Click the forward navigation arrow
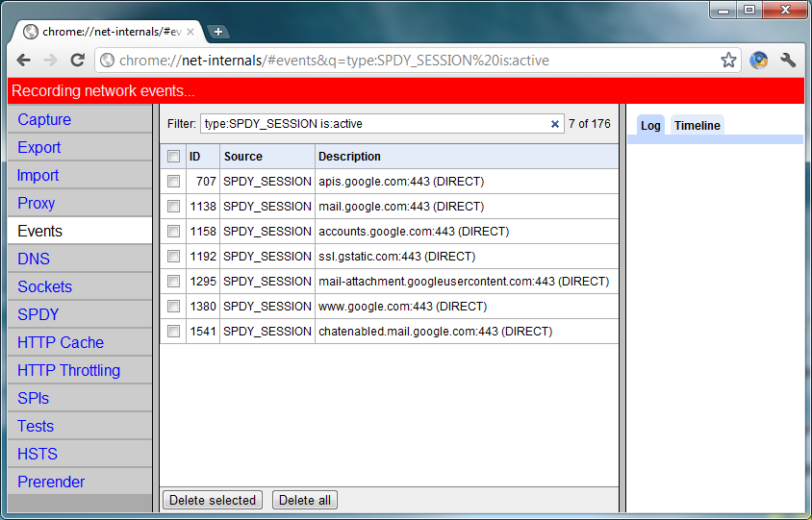 51,61
